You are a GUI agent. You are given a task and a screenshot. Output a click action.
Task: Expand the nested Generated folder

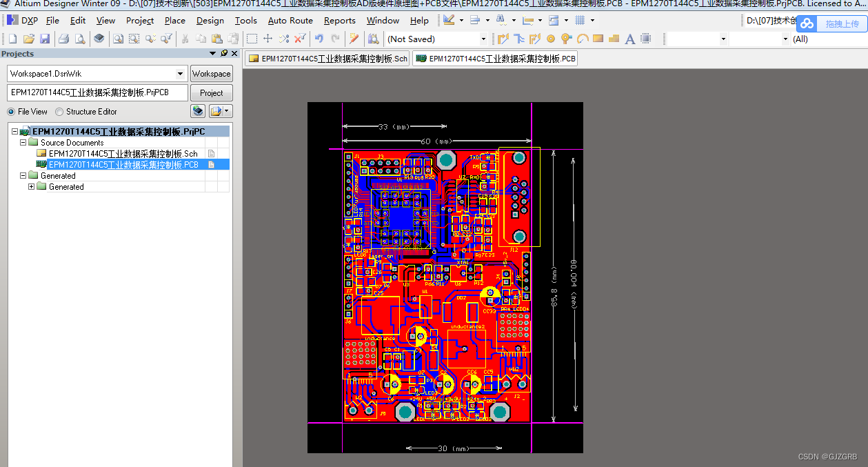(31, 187)
